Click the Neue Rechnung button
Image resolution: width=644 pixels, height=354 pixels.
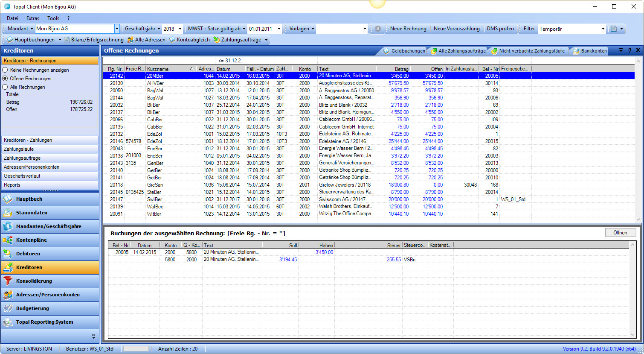[x=408, y=29]
